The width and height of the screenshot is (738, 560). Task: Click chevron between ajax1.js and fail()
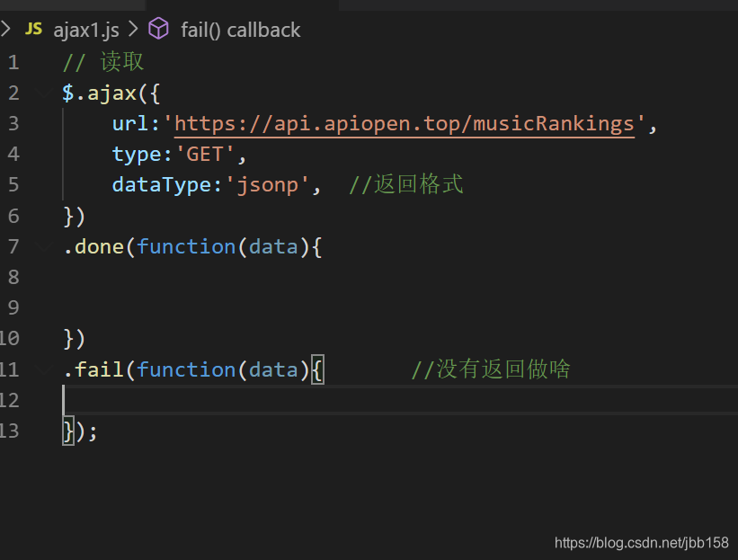[133, 29]
